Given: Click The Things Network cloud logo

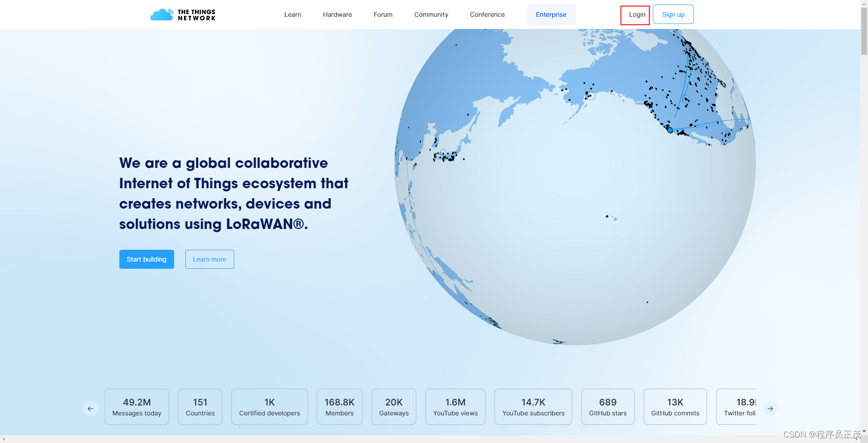Looking at the screenshot, I should [x=162, y=14].
